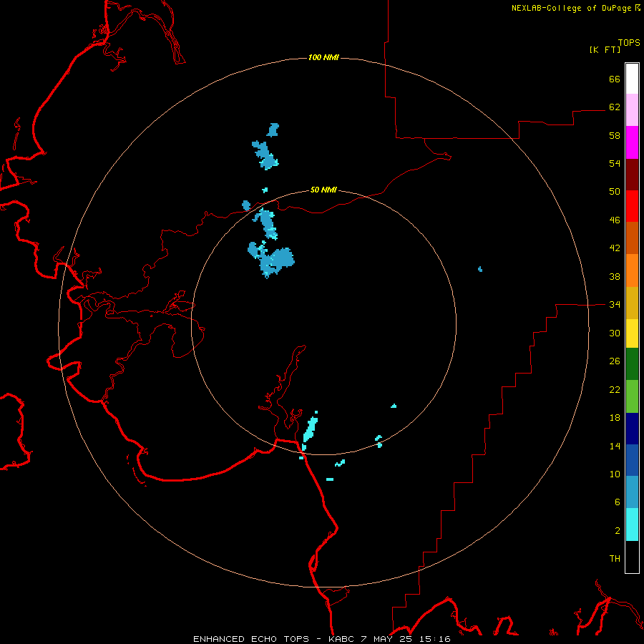This screenshot has width=644, height=644.
Task: Click the 10 legend value
Action: pos(615,474)
